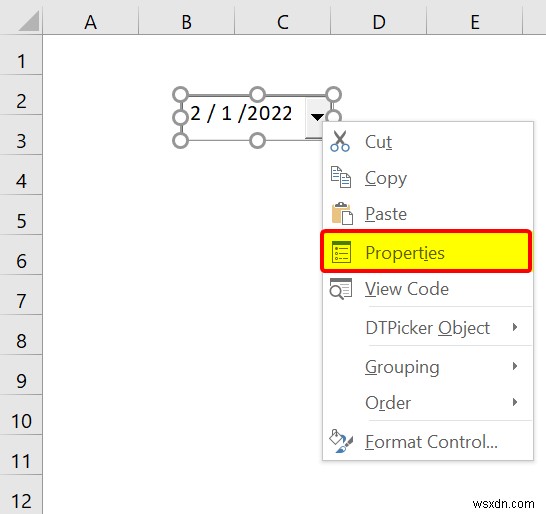Image resolution: width=546 pixels, height=514 pixels.
Task: Select the Cut menu entry text
Action: [379, 142]
